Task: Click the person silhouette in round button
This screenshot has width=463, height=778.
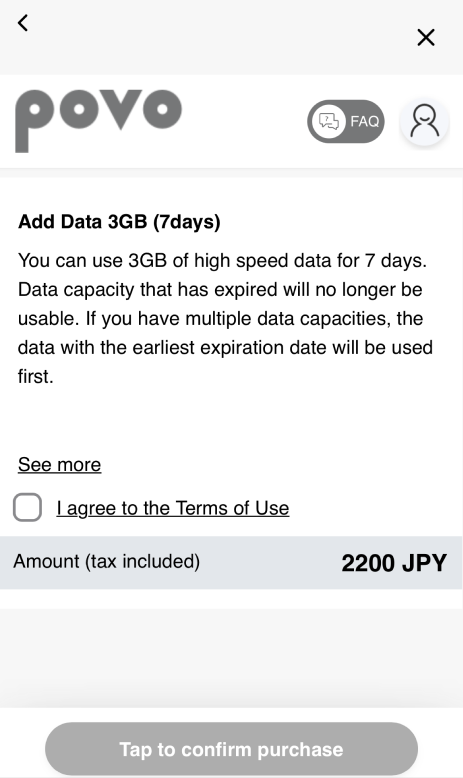Action: (x=424, y=121)
